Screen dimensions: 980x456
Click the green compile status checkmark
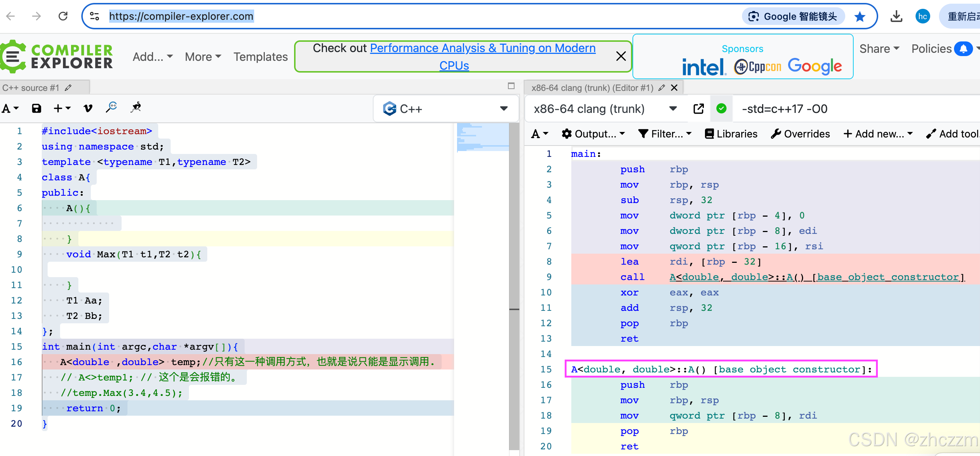pyautogui.click(x=721, y=109)
